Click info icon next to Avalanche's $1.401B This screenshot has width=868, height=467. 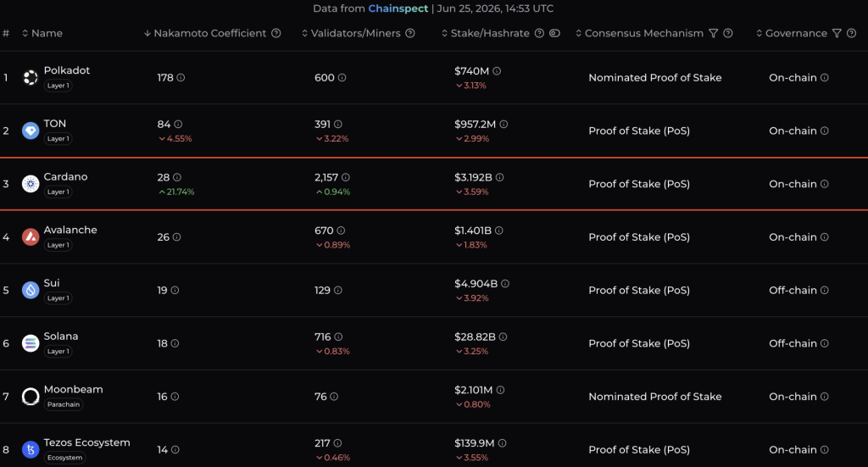coord(498,231)
